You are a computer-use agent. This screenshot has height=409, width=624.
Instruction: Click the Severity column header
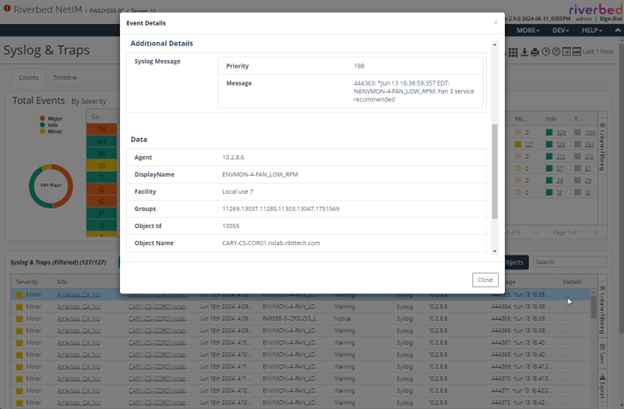(27, 283)
